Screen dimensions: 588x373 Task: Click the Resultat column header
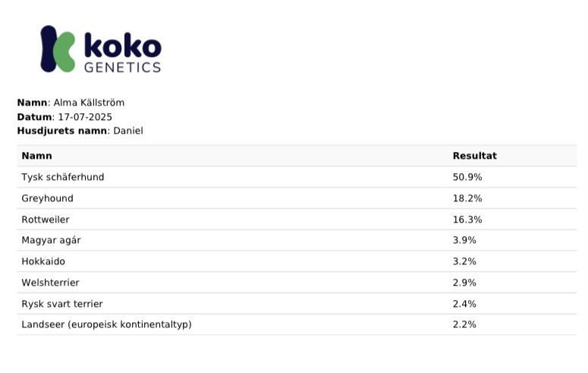click(x=475, y=156)
